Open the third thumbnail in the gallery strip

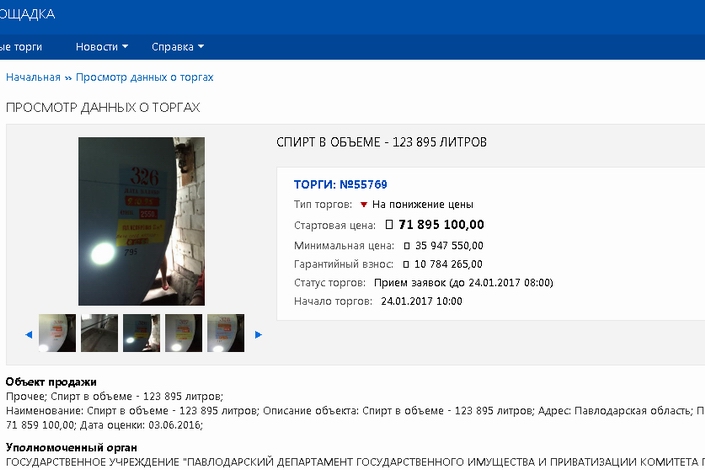tap(141, 333)
